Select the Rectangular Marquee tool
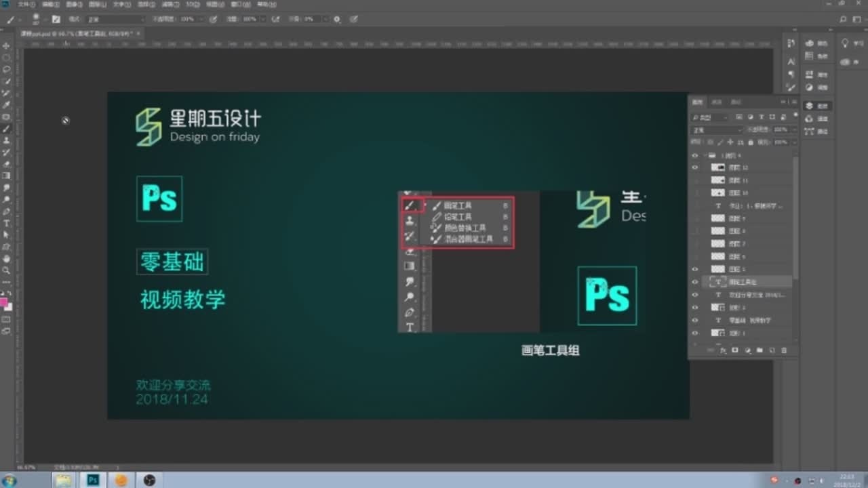 [x=7, y=58]
